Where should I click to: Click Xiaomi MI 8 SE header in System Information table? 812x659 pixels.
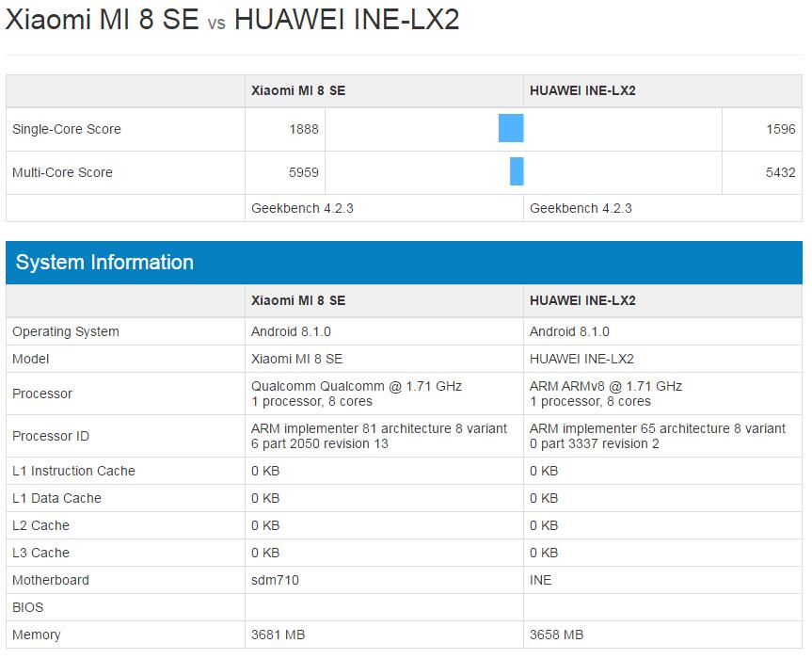[x=298, y=300]
